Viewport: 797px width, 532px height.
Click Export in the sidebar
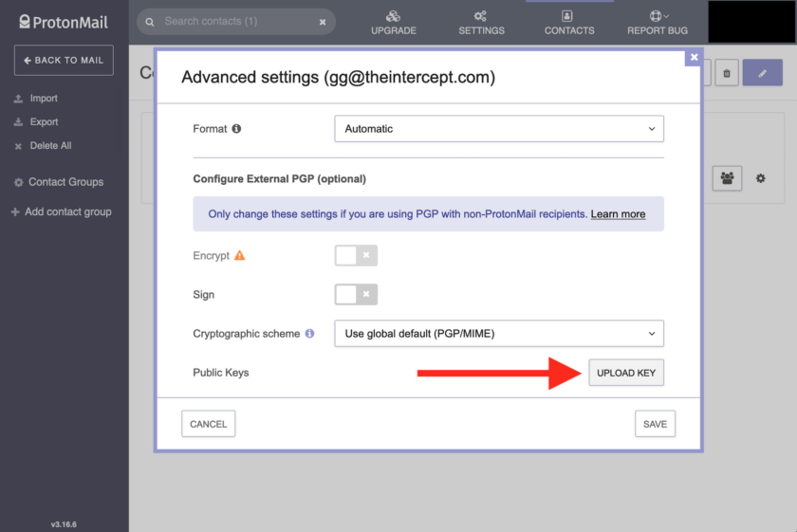tap(36, 122)
